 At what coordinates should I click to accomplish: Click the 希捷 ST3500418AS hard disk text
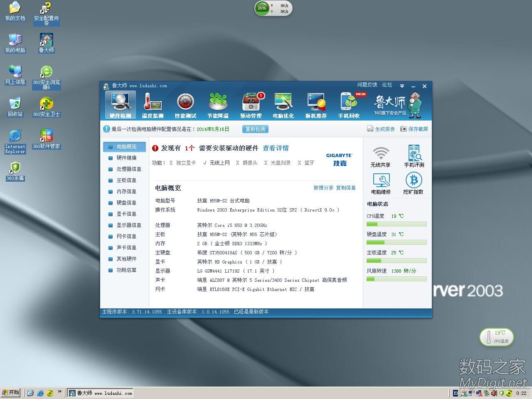tap(247, 253)
